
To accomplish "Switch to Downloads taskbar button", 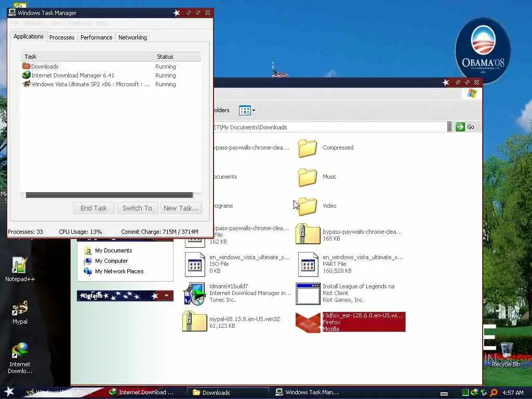I will coord(228,393).
